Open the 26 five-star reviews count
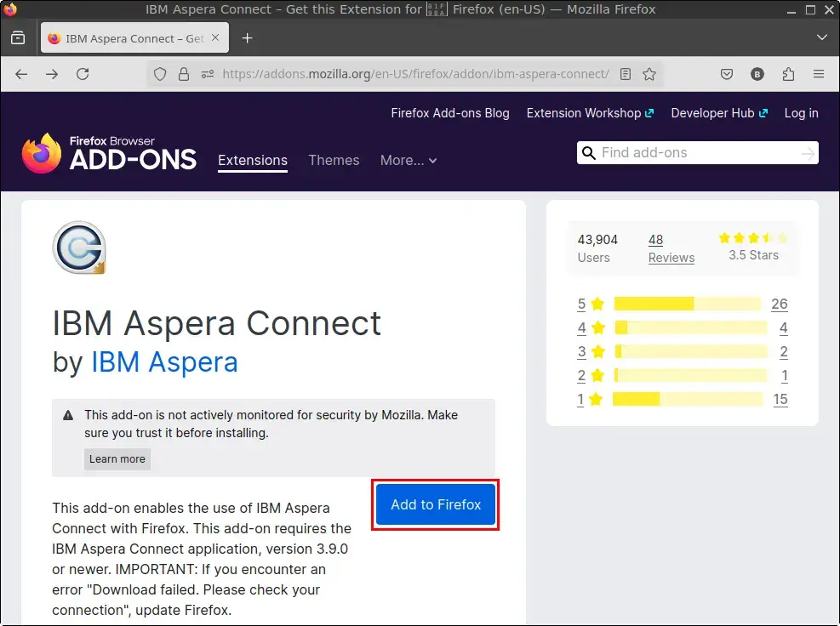Image resolution: width=840 pixels, height=626 pixels. pyautogui.click(x=779, y=304)
